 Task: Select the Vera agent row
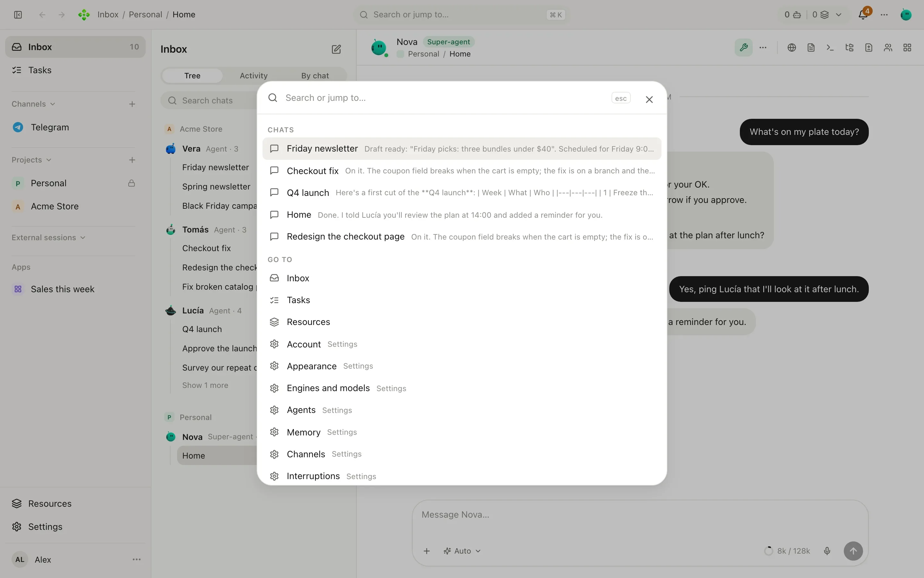pyautogui.click(x=210, y=149)
